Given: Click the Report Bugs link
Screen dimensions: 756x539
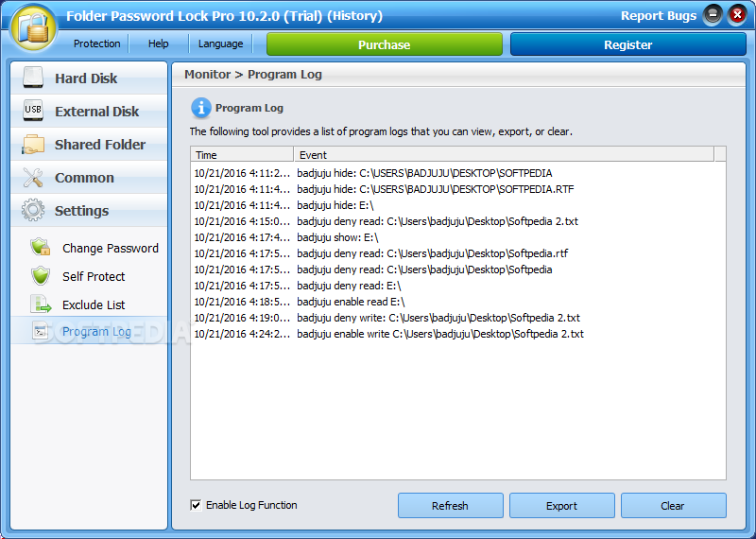Looking at the screenshot, I should (x=658, y=16).
